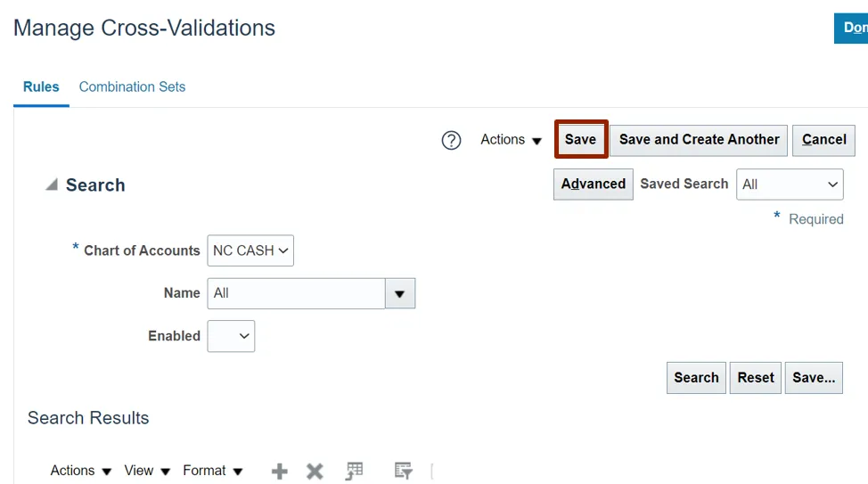Expand the Name combo box arrow

coord(400,293)
